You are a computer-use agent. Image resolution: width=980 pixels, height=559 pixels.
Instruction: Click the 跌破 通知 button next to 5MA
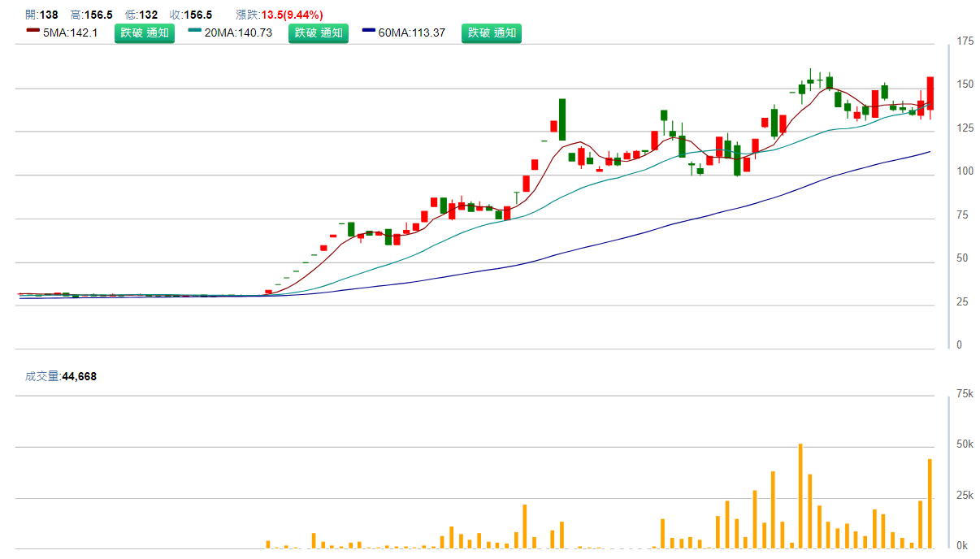145,33
